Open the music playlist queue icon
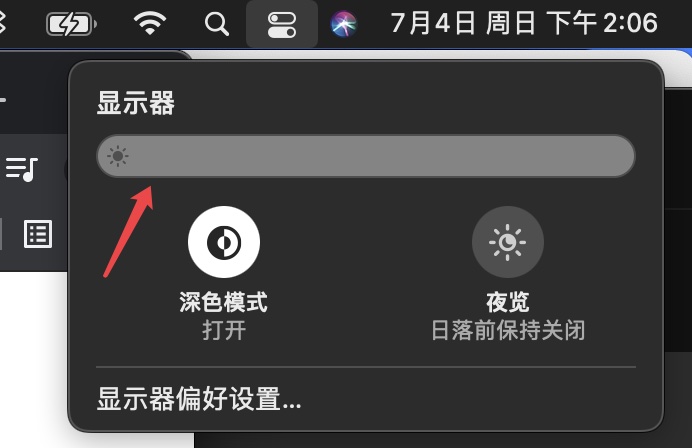This screenshot has height=448, width=692. tap(22, 169)
